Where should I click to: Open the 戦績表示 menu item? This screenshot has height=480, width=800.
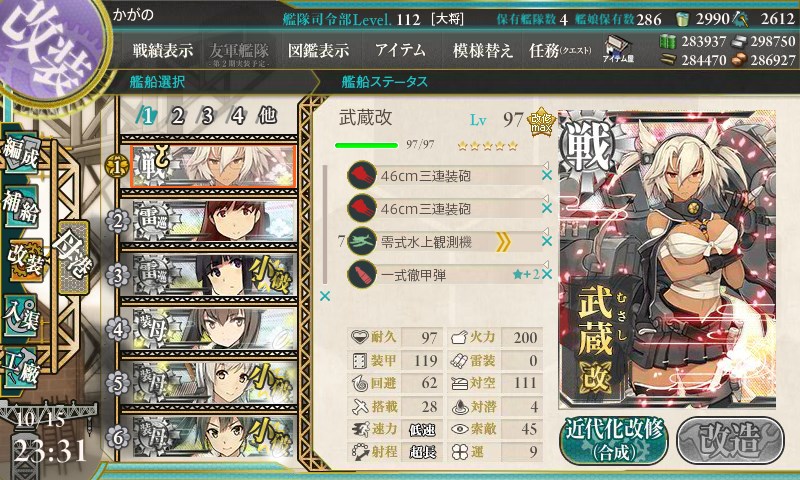[163, 50]
